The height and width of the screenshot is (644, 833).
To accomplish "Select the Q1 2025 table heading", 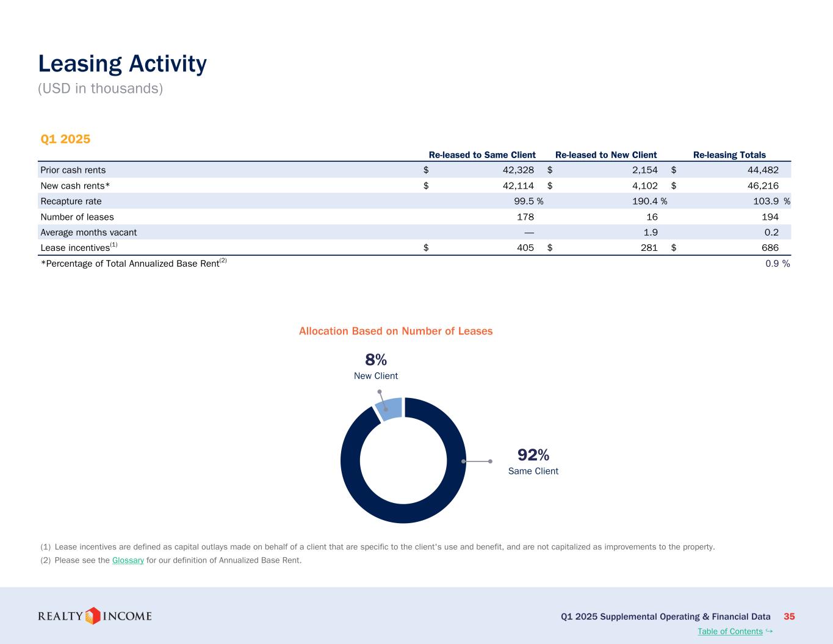I will (65, 139).
